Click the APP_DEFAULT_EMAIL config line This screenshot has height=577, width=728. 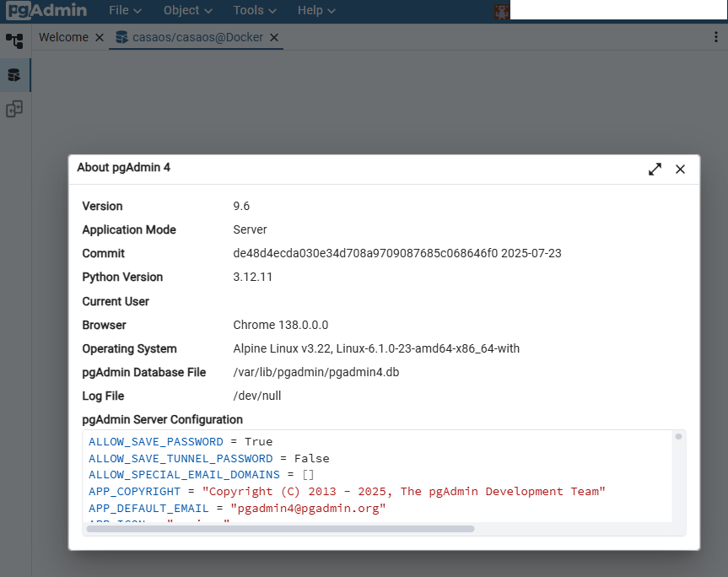tap(237, 509)
